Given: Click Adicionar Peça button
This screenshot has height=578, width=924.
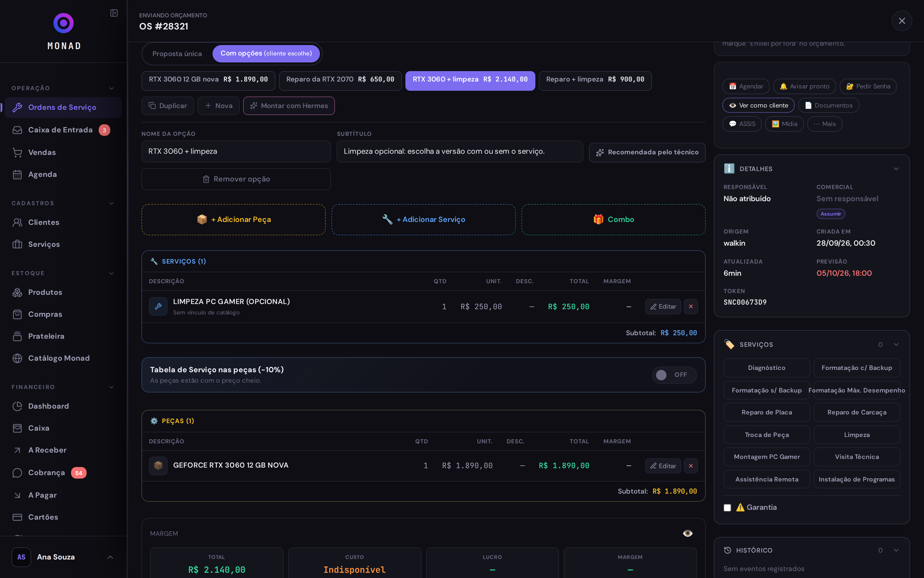Looking at the screenshot, I should 234,219.
